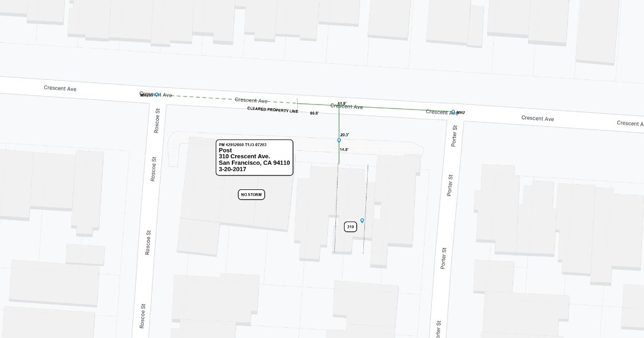Click the 20.3' measurement label

[345, 135]
